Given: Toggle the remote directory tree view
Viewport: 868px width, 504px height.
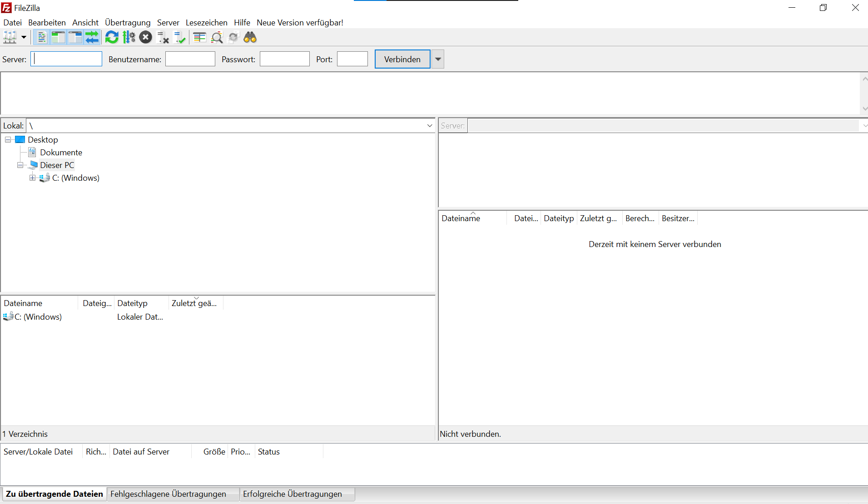Looking at the screenshot, I should tap(75, 37).
